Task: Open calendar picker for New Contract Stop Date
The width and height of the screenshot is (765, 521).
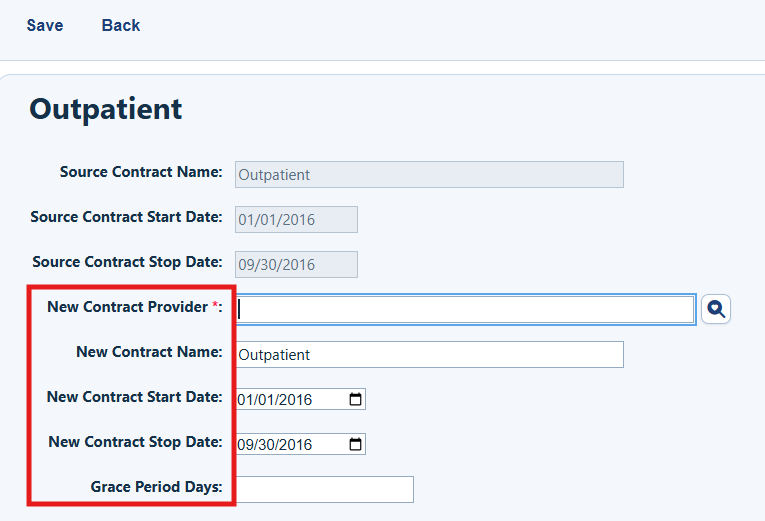Action: (356, 444)
